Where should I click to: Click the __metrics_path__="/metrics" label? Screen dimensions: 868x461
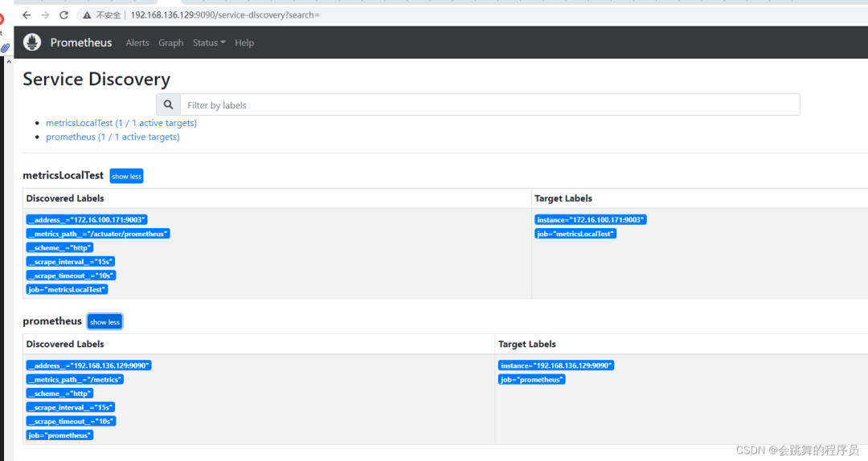[x=75, y=379]
